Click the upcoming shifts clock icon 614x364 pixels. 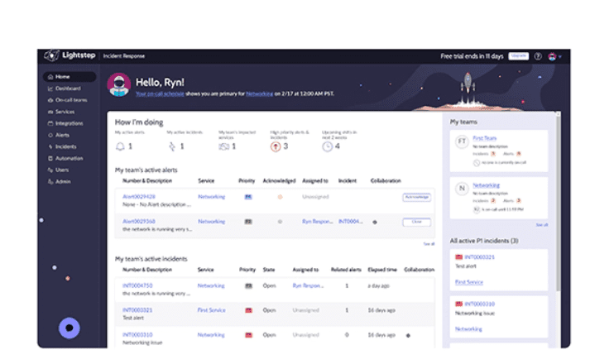[328, 146]
